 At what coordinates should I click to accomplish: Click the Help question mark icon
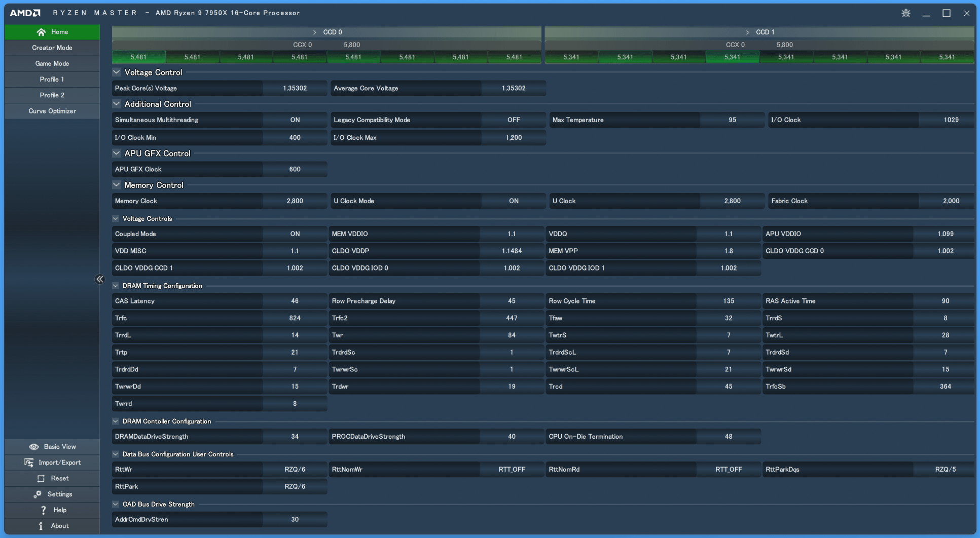[44, 510]
